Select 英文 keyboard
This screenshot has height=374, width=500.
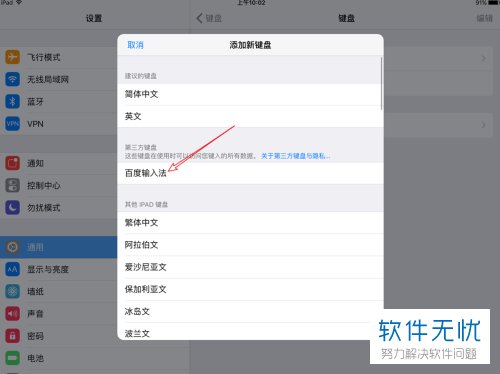250,116
